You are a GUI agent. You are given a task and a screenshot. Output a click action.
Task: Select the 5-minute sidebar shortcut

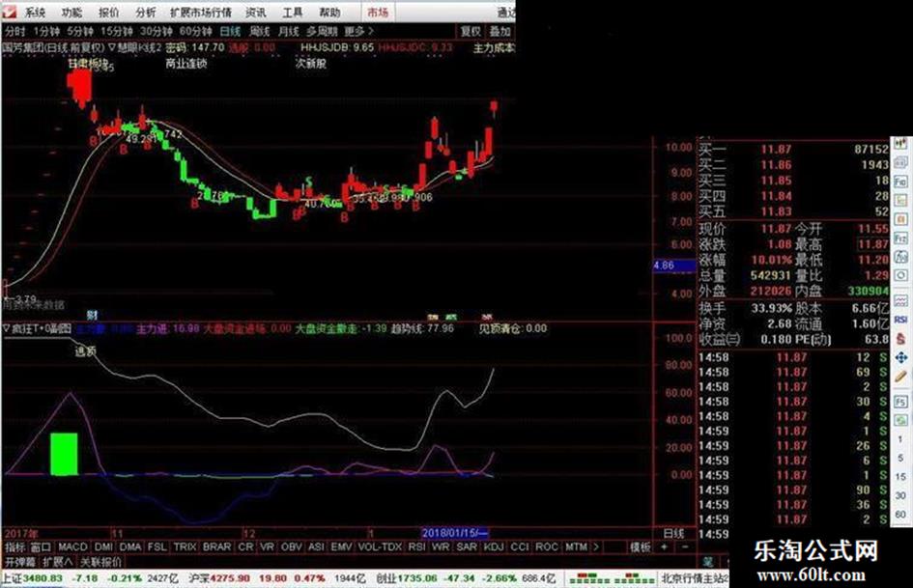(900, 459)
